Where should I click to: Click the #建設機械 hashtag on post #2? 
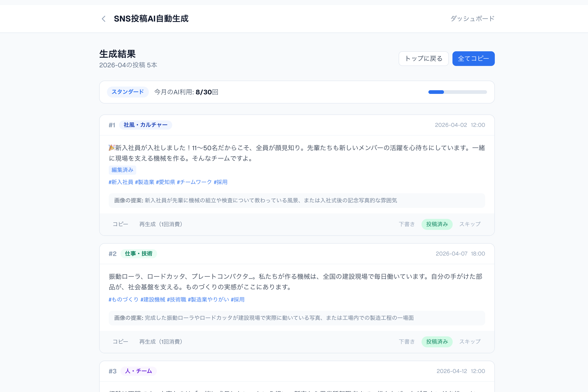pyautogui.click(x=153, y=299)
